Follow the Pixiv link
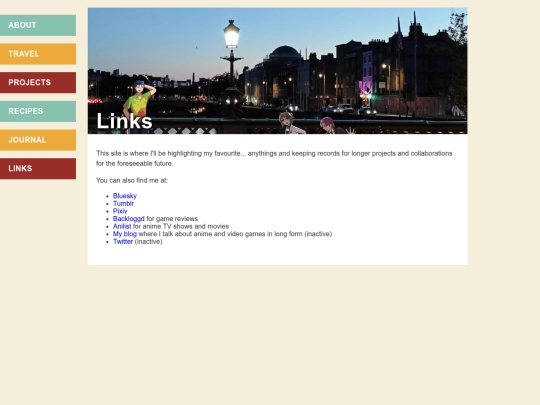 [120, 211]
